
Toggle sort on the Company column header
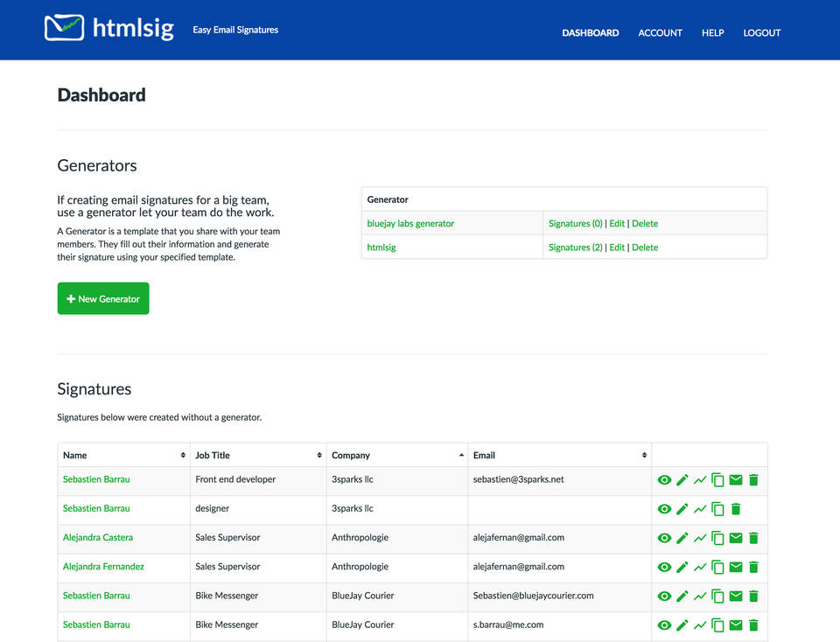click(x=461, y=455)
